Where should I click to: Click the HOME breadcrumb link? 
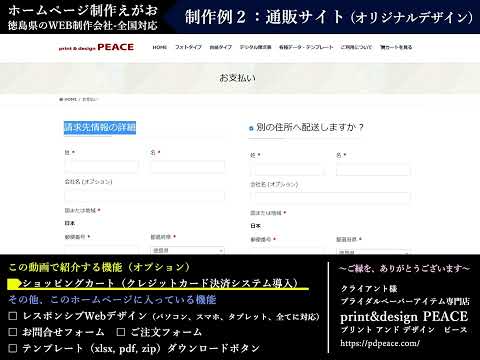click(x=70, y=99)
